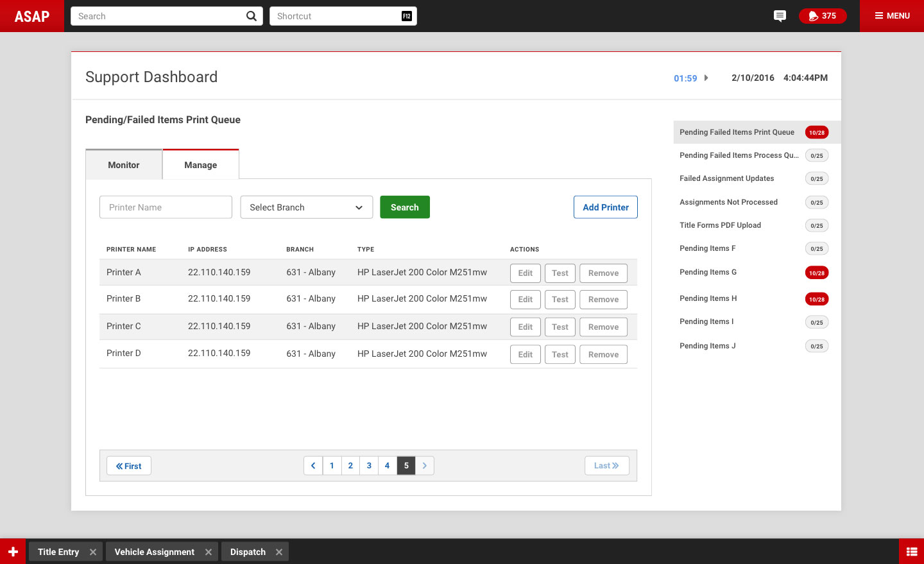This screenshot has height=564, width=924.
Task: Switch to the Monitor tab
Action: 124,165
